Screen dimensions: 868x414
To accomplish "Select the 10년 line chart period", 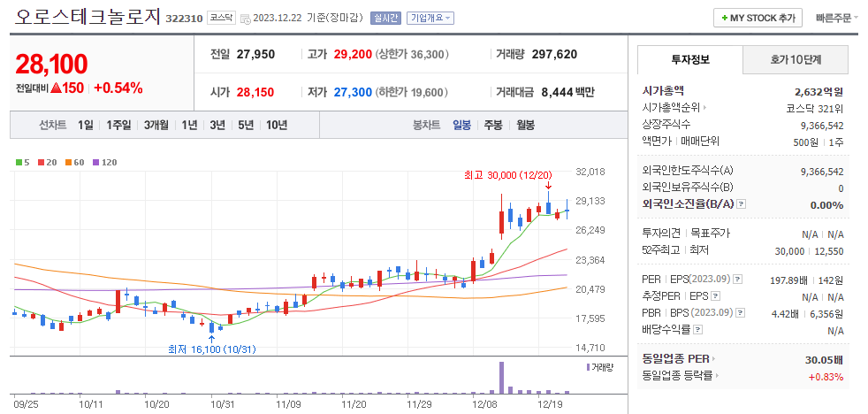I will (x=277, y=126).
